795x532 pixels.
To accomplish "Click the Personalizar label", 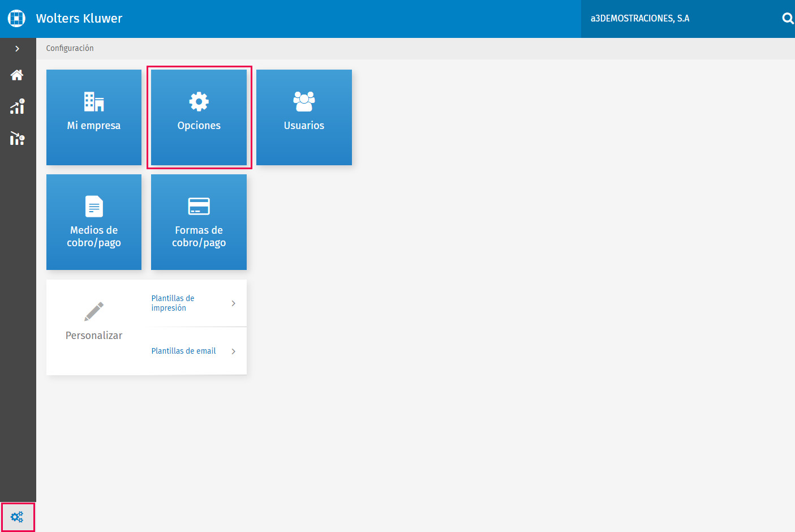I will [94, 336].
